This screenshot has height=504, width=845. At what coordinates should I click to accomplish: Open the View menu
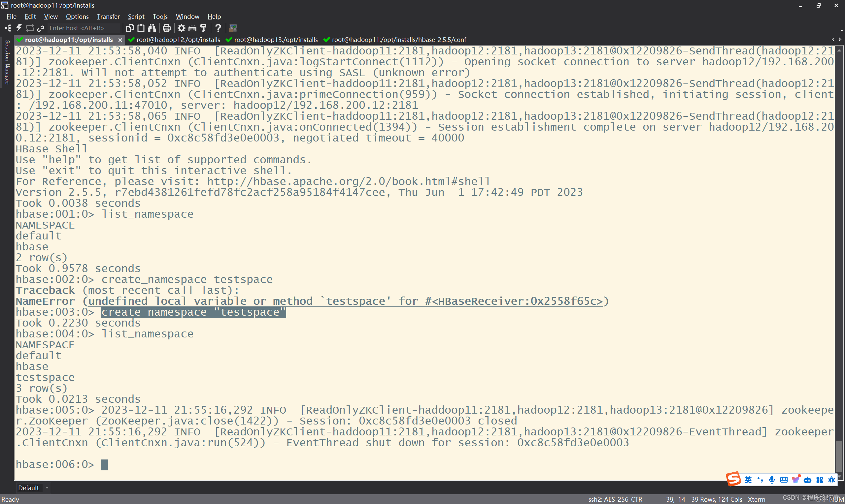[x=51, y=16]
